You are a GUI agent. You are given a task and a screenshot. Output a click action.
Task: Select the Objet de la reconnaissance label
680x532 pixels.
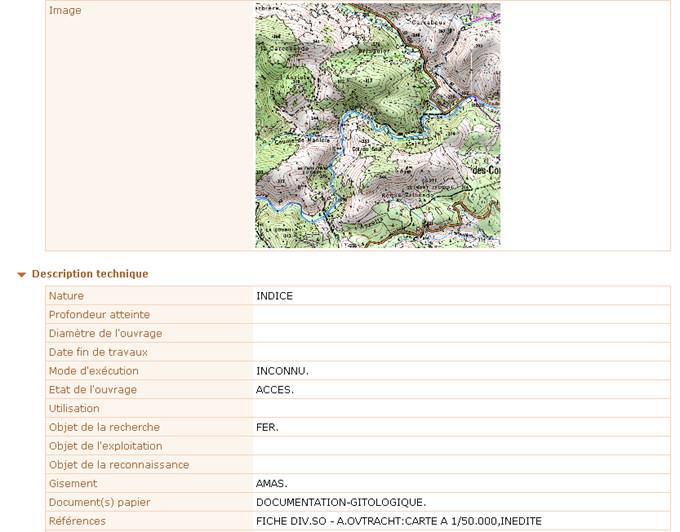tap(118, 465)
